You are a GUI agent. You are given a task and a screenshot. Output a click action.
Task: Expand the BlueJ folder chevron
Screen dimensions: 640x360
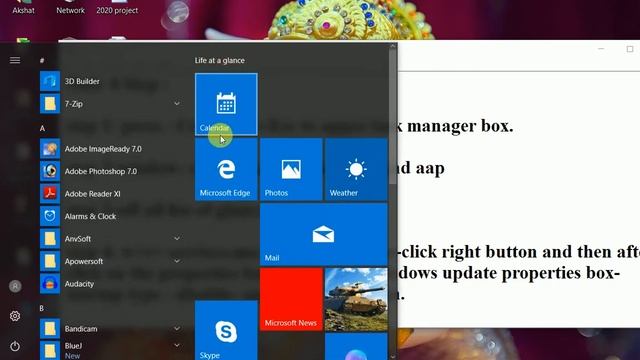click(177, 346)
